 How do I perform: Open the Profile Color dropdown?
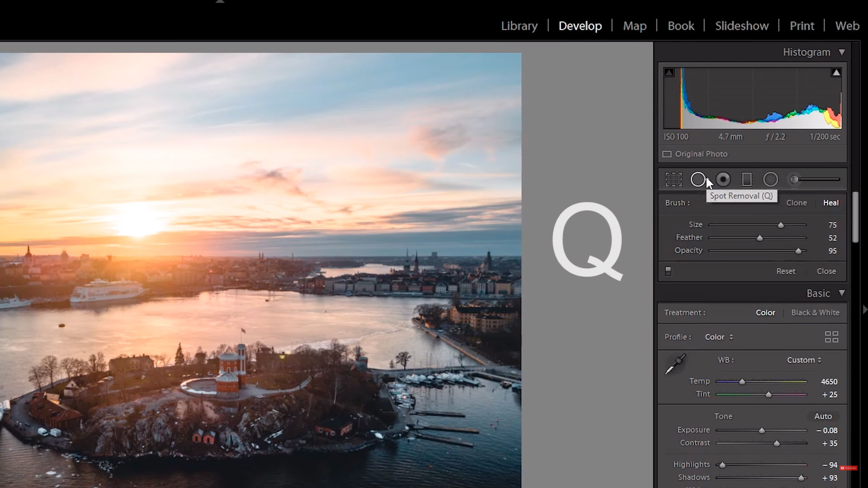(719, 337)
